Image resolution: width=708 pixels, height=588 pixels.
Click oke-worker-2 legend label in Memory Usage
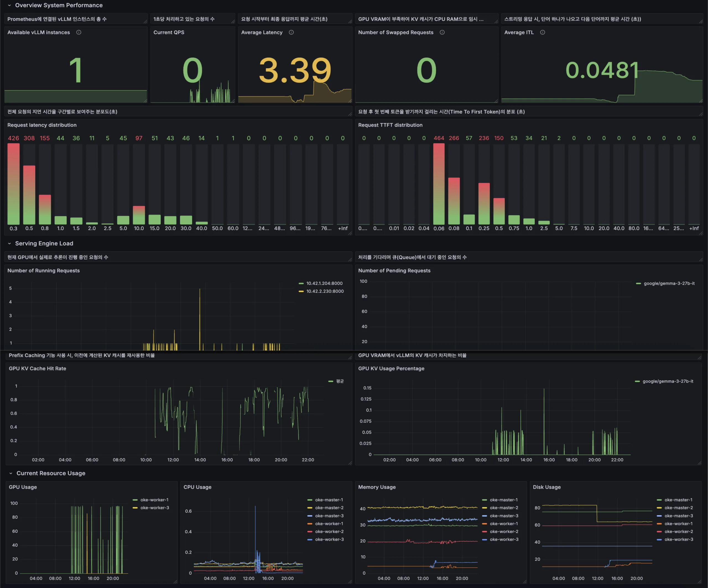pyautogui.click(x=504, y=531)
